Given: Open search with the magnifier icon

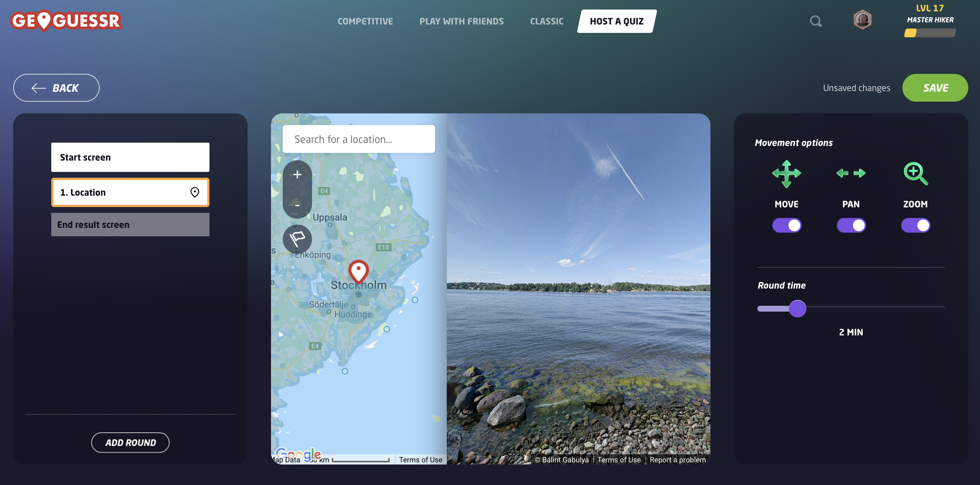Looking at the screenshot, I should pyautogui.click(x=815, y=21).
